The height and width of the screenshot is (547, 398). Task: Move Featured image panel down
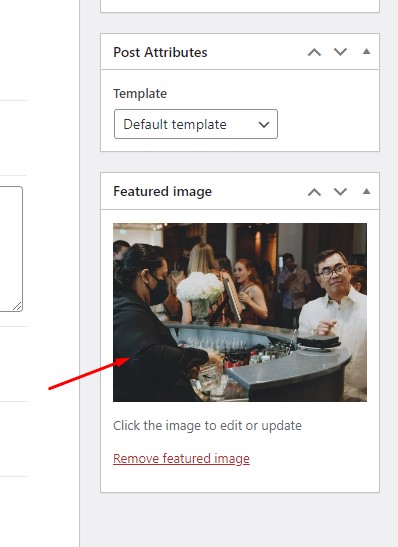(340, 192)
